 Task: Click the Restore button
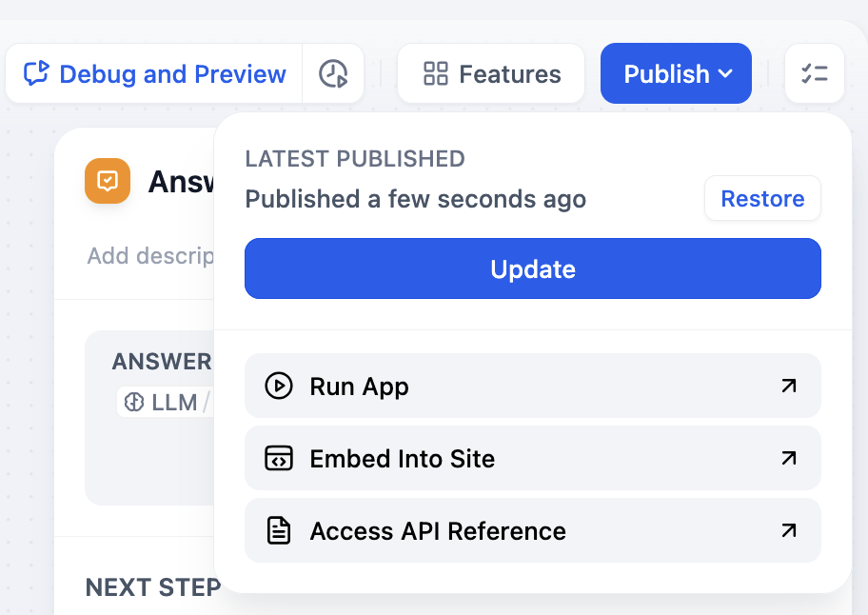point(762,199)
